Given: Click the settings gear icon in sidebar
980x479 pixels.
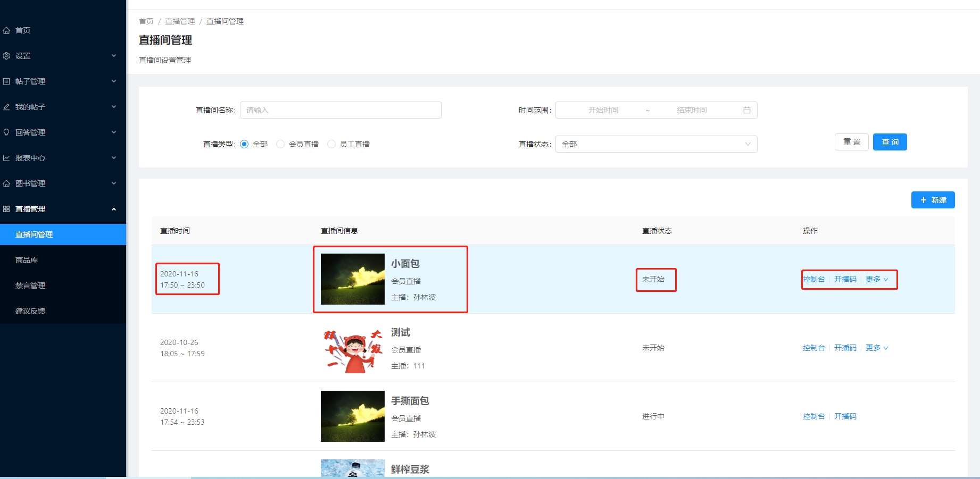Looking at the screenshot, I should 6,56.
